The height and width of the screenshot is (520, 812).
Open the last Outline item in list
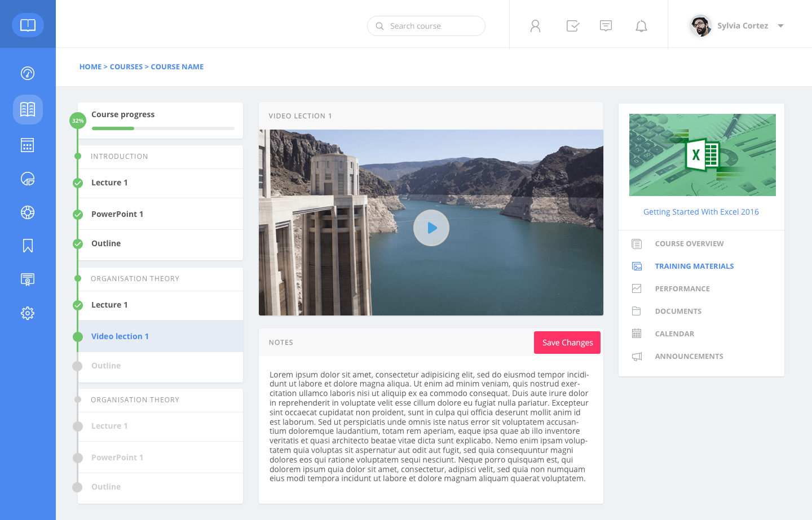[x=161, y=487]
